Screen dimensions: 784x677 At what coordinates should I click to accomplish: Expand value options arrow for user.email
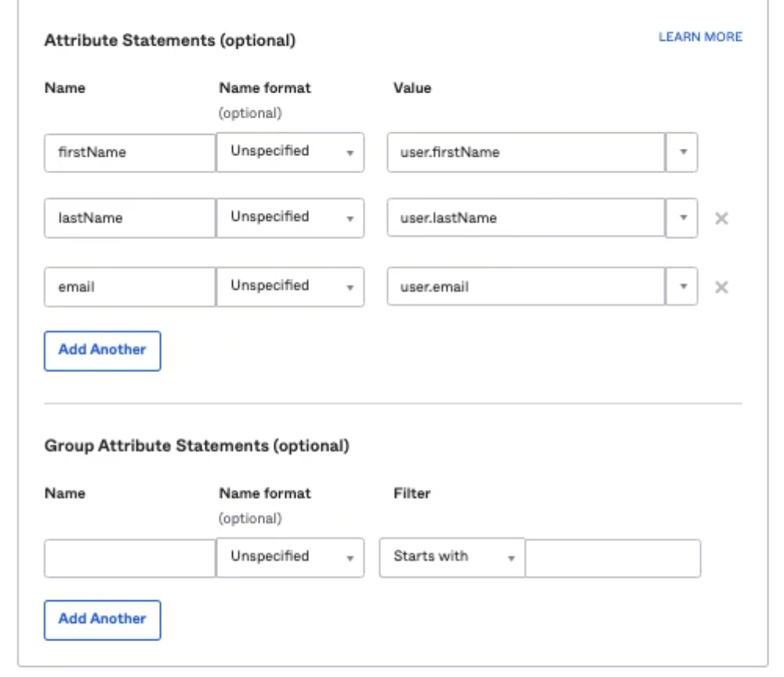coord(682,287)
